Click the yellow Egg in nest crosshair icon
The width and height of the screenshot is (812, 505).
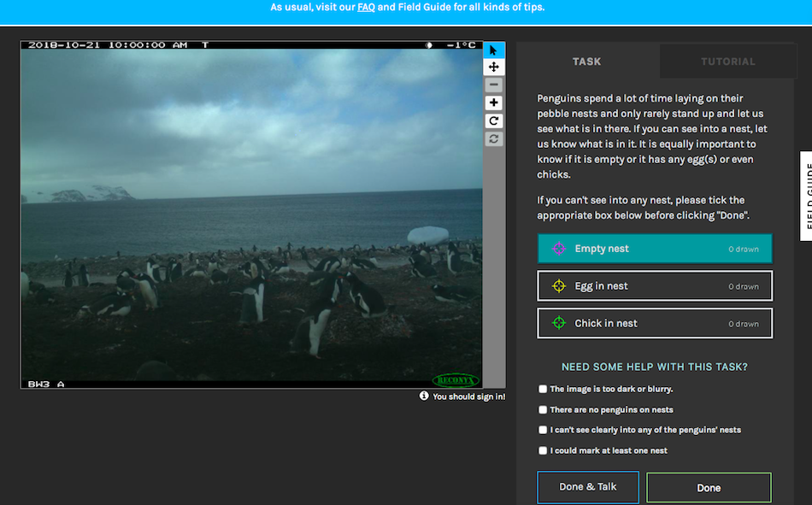click(559, 286)
